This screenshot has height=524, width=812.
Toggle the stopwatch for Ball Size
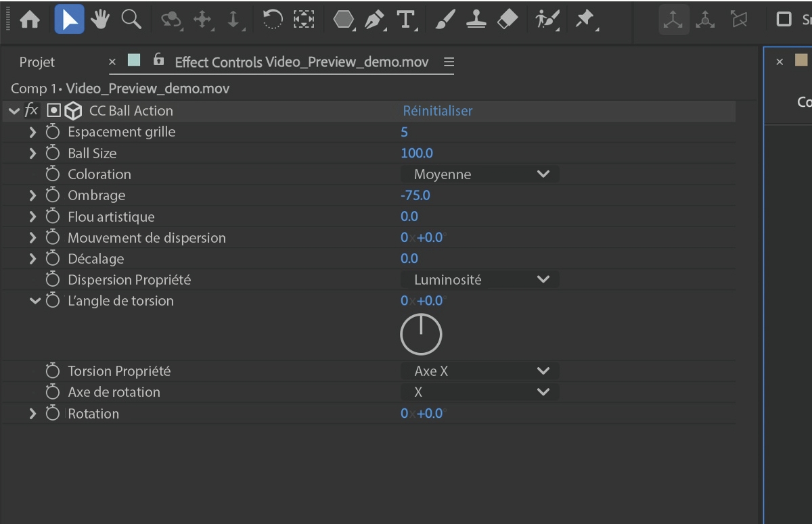pos(53,153)
